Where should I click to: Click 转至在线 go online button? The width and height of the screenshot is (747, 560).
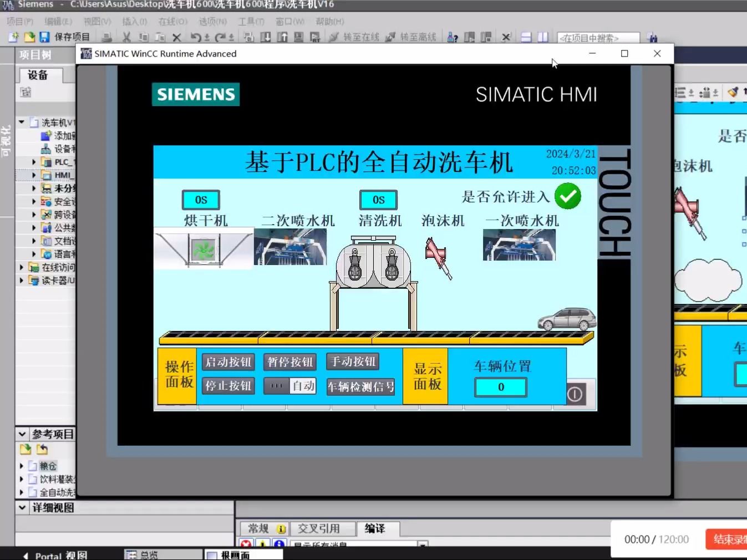point(354,37)
